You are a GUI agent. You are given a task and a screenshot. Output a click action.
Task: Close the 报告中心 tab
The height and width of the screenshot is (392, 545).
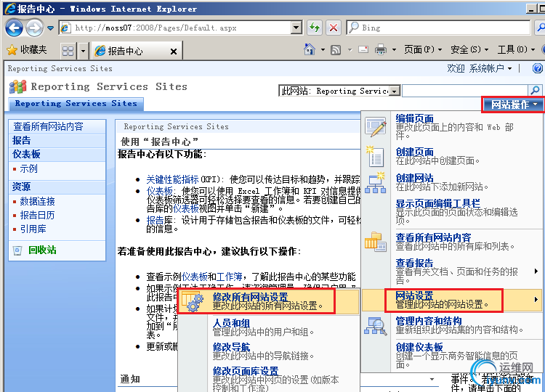pyautogui.click(x=174, y=52)
